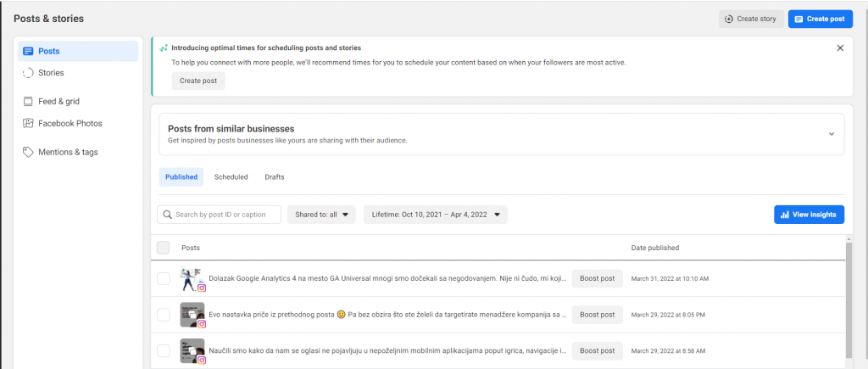Click Instagram icon on Evo nastavka post
This screenshot has width=868, height=369.
click(x=202, y=324)
